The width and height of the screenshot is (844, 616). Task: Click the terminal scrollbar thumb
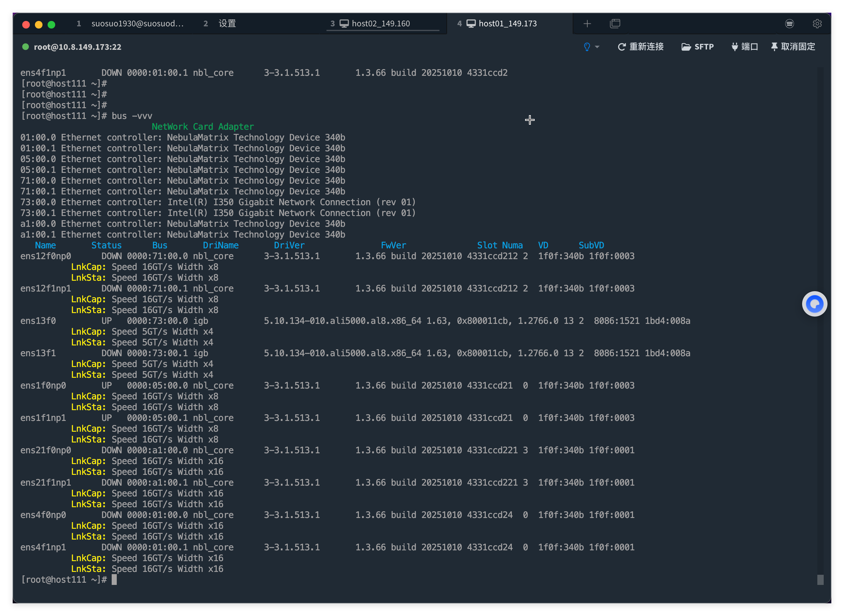click(x=820, y=580)
